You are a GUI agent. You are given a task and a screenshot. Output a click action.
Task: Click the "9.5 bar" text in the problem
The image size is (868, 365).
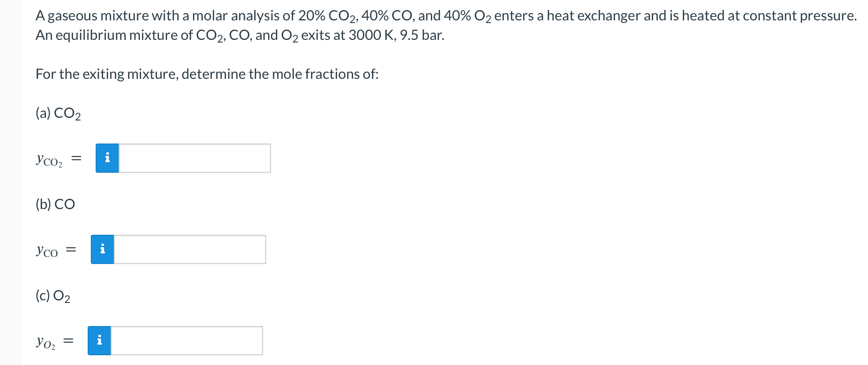422,35
